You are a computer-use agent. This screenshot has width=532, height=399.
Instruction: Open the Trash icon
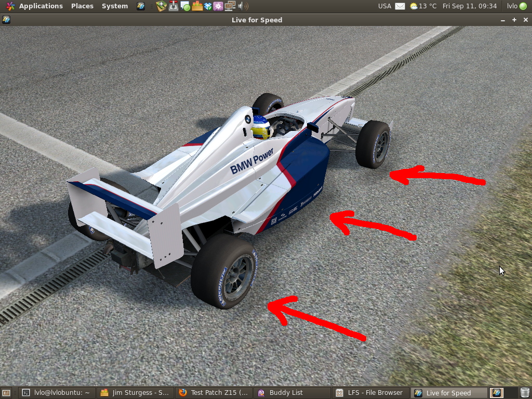pyautogui.click(x=524, y=393)
